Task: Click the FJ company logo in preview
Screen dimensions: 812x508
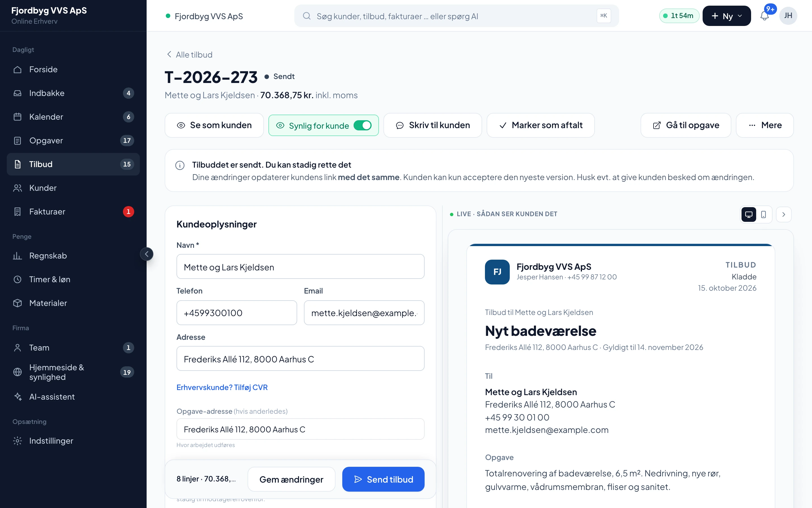Action: click(497, 272)
